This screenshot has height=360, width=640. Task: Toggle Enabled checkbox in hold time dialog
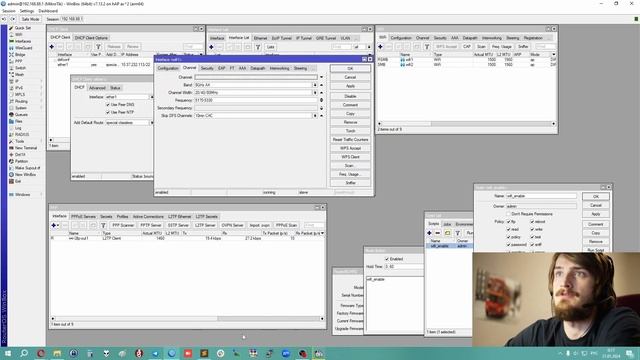pos(387,259)
